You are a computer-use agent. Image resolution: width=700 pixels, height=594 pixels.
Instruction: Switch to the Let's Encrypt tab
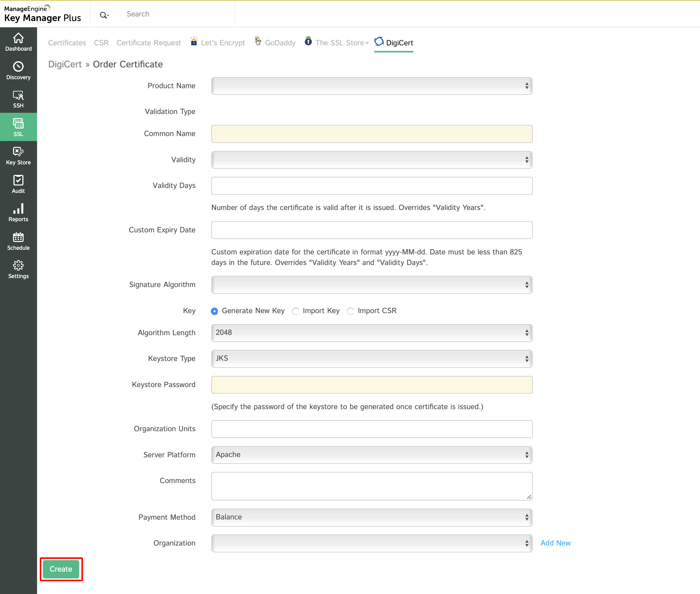(x=222, y=43)
